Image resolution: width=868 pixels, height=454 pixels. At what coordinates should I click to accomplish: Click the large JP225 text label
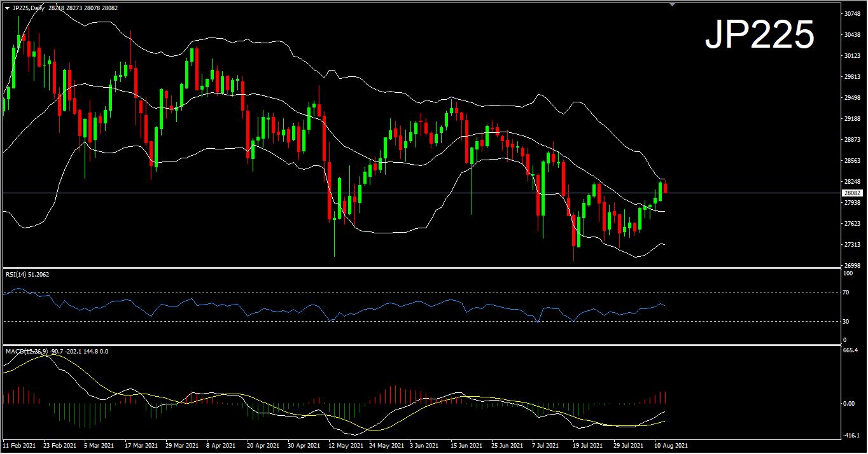759,35
